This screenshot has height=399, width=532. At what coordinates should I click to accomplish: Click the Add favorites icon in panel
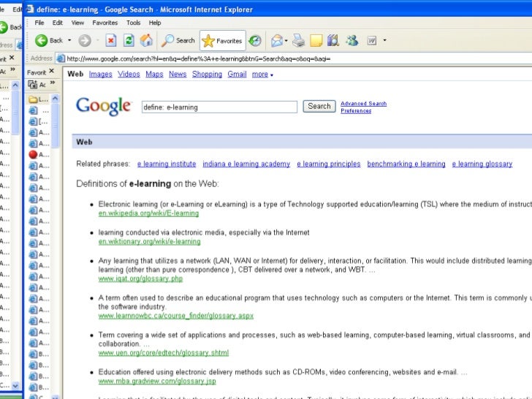(33, 84)
